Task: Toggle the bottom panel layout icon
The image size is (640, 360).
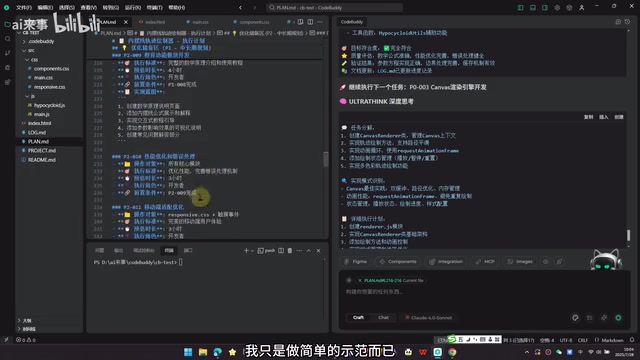Action: 533,7
